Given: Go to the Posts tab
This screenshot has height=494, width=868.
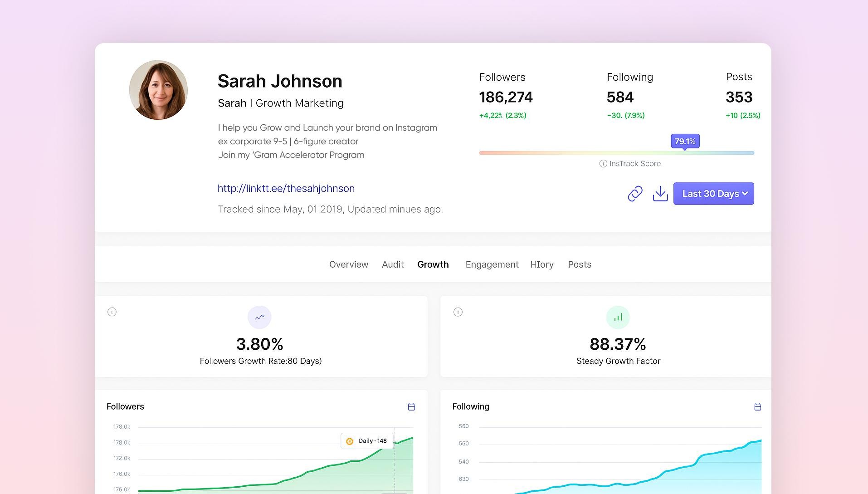Looking at the screenshot, I should (x=580, y=264).
